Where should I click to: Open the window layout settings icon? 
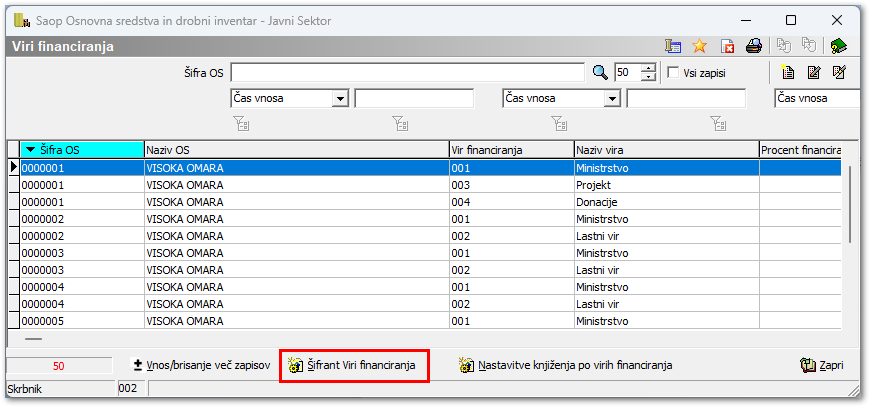[x=674, y=47]
